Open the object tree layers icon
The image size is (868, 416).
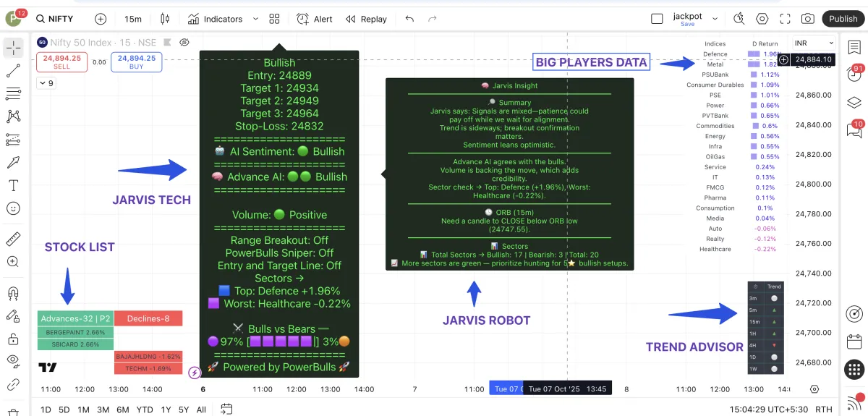pos(854,103)
